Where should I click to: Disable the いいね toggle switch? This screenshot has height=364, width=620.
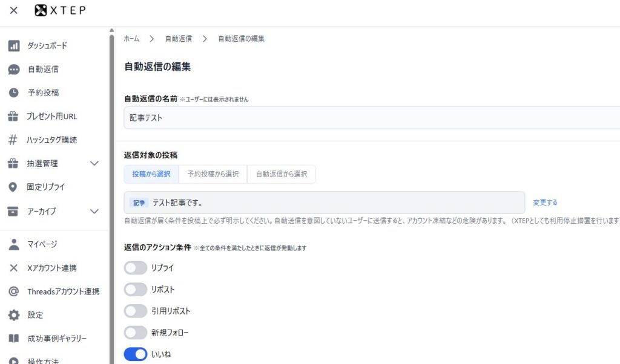136,354
